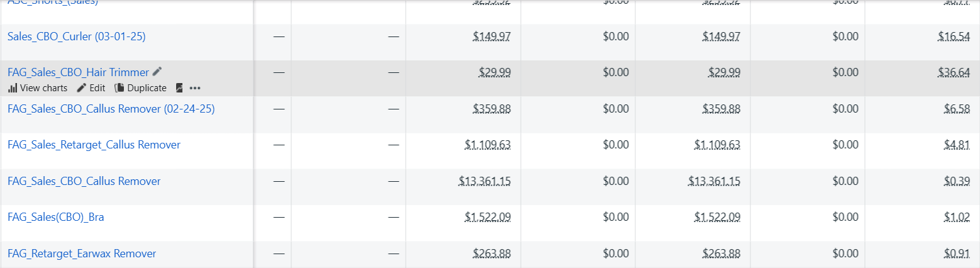Viewport: 980px width, 268px height.
Task: Duplicate the FAG_Sales_CBO_Hair Trimmer campaign
Action: 140,88
